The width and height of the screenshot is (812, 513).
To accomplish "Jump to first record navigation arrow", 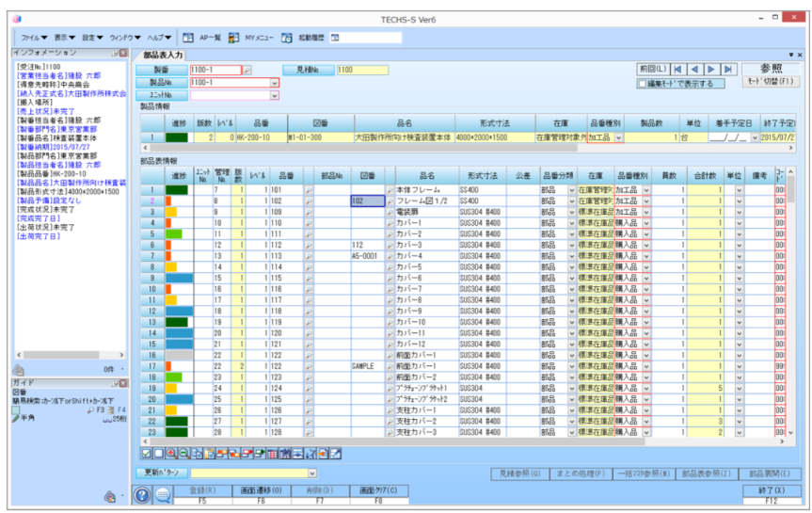I will click(x=677, y=70).
